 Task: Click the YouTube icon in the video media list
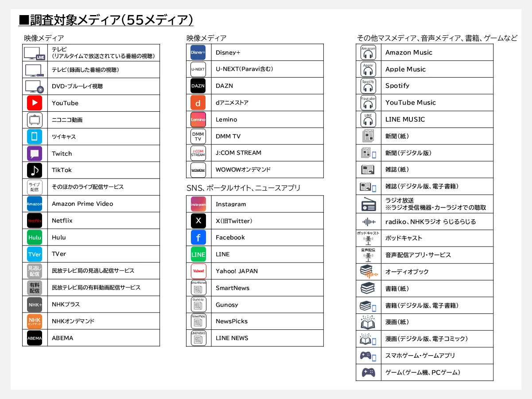(x=35, y=103)
